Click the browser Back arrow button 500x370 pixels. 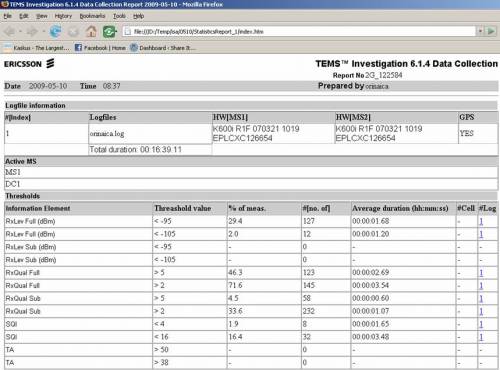click(10, 32)
